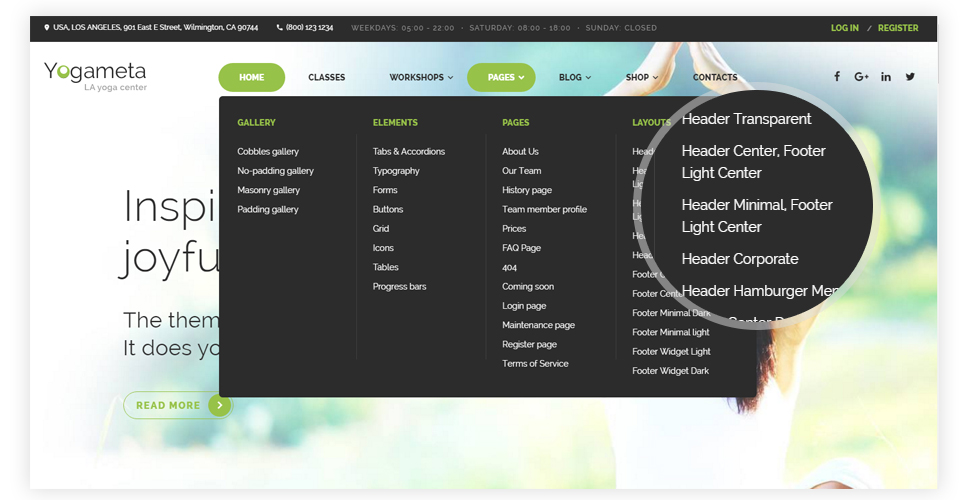
Task: Open Tables element page
Action: coord(385,267)
